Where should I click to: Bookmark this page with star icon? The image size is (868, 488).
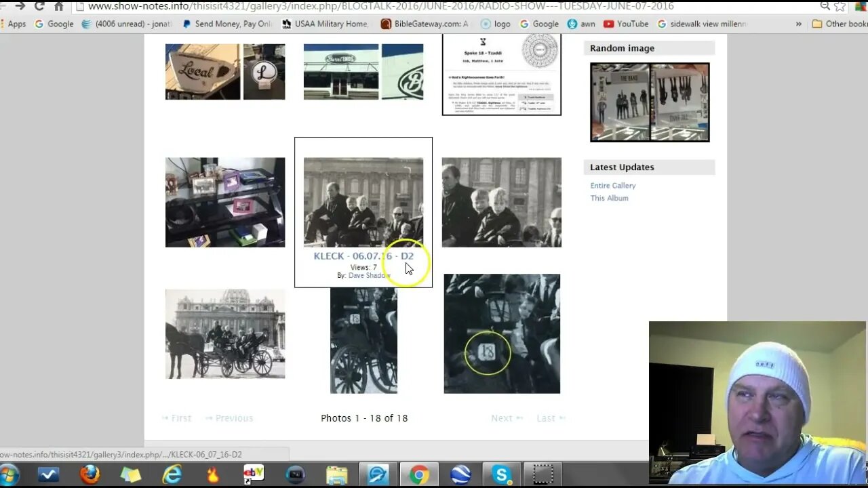(840, 6)
